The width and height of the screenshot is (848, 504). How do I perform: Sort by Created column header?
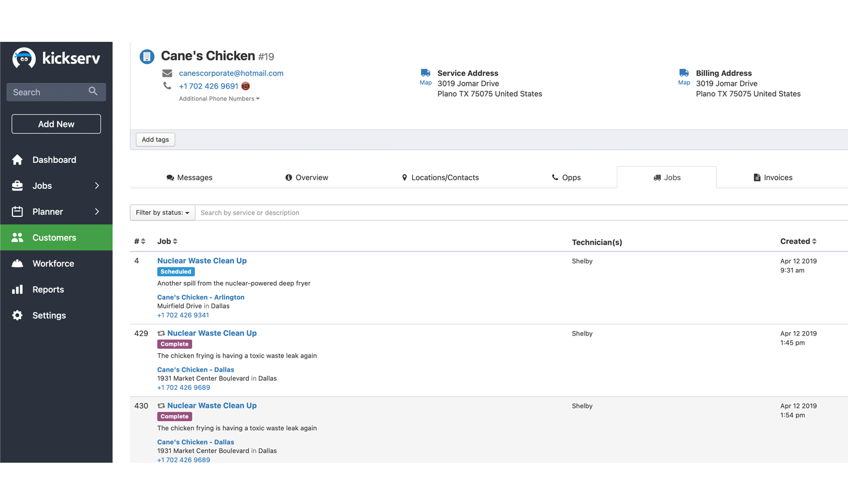[x=798, y=241]
